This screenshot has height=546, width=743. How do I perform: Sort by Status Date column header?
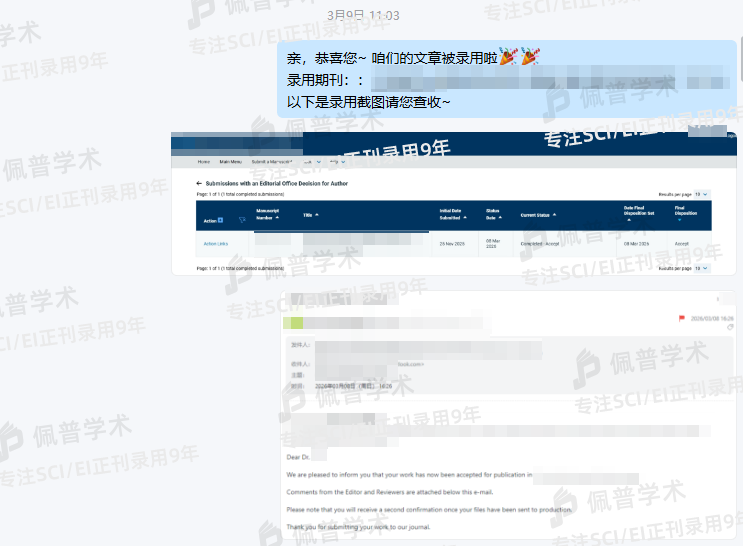click(x=499, y=215)
